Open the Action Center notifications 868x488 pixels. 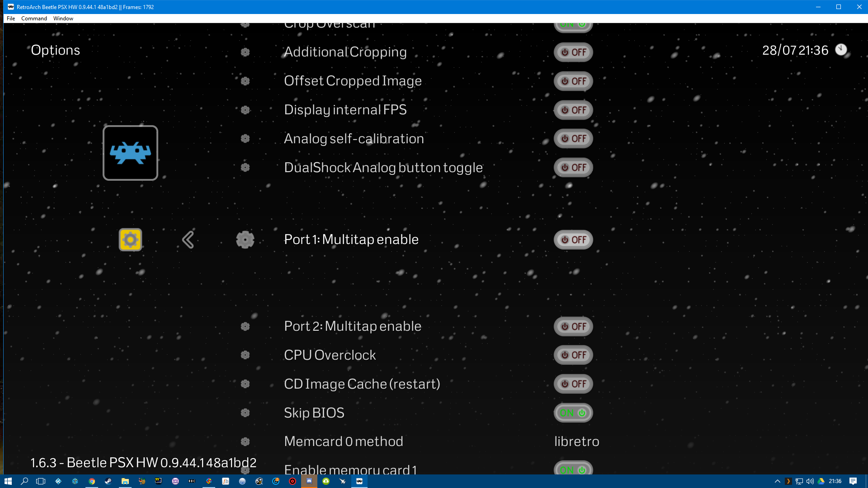[x=853, y=481]
